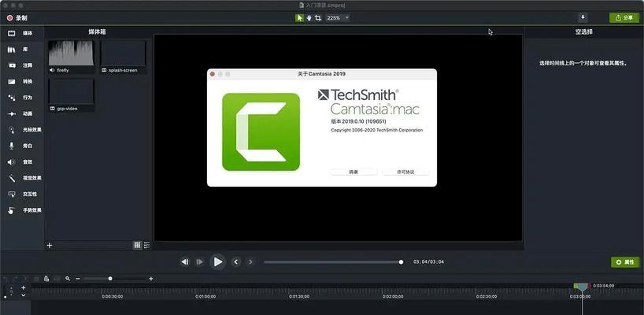Open the 视觉效果 visual effects tab
This screenshot has width=644, height=315.
pos(21,178)
